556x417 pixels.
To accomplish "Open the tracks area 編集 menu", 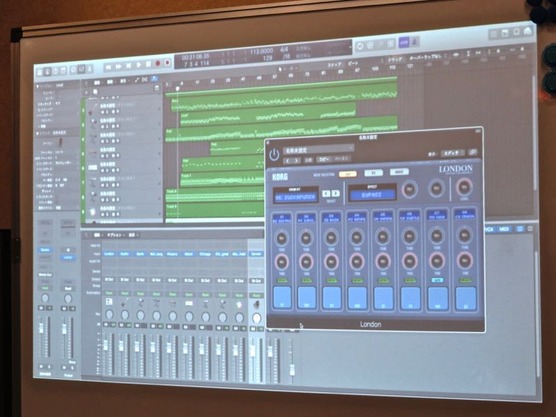I will 97,83.
